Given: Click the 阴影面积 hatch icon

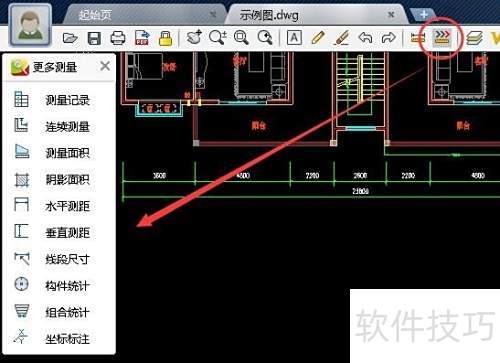Looking at the screenshot, I should [21, 180].
